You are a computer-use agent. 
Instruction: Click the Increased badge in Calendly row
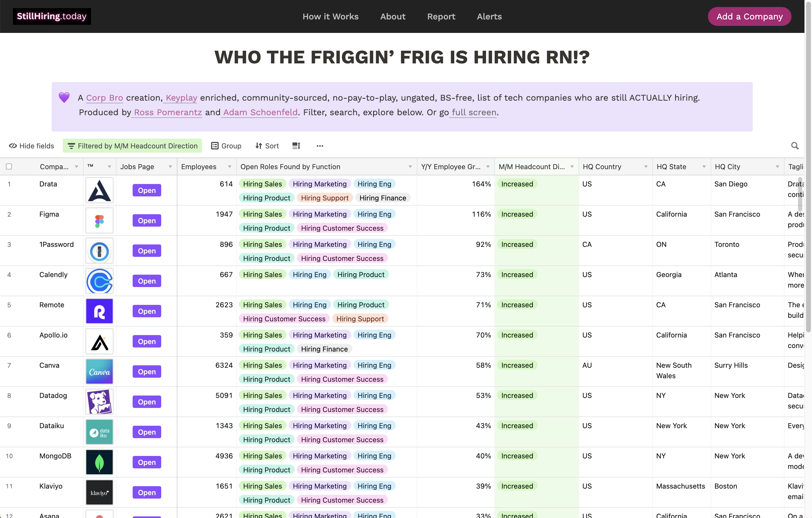tap(517, 275)
